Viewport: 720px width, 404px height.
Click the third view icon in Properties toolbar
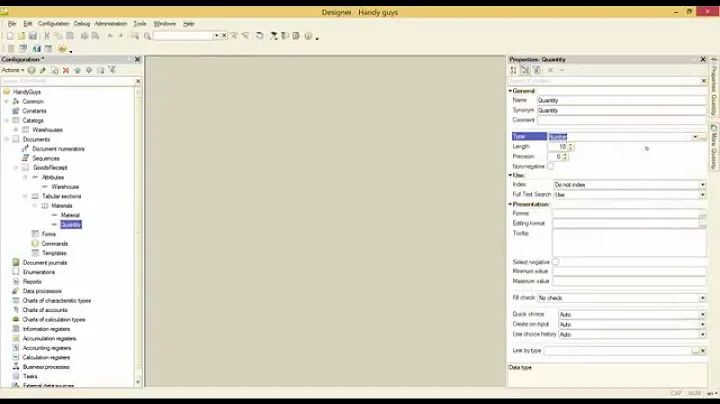[536, 70]
